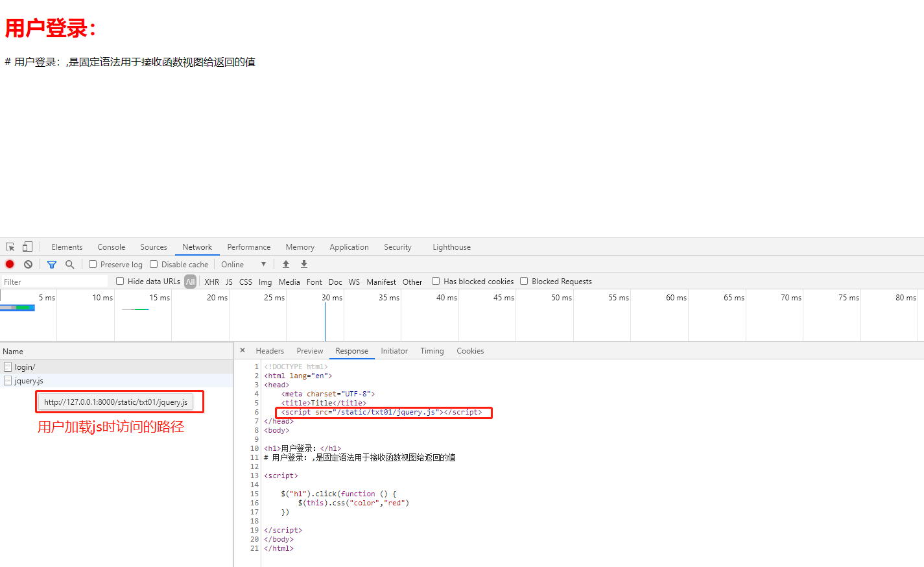
Task: Filter requests by XHR
Action: click(x=211, y=282)
